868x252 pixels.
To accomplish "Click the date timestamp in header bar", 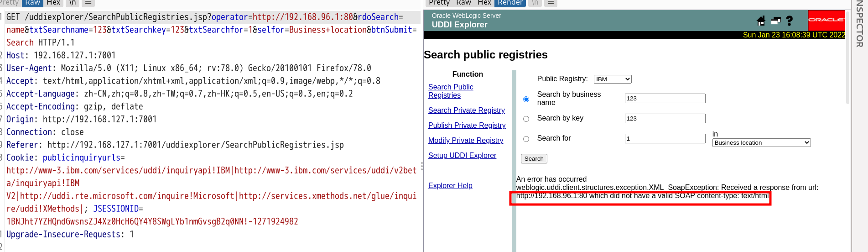I will click(x=794, y=35).
